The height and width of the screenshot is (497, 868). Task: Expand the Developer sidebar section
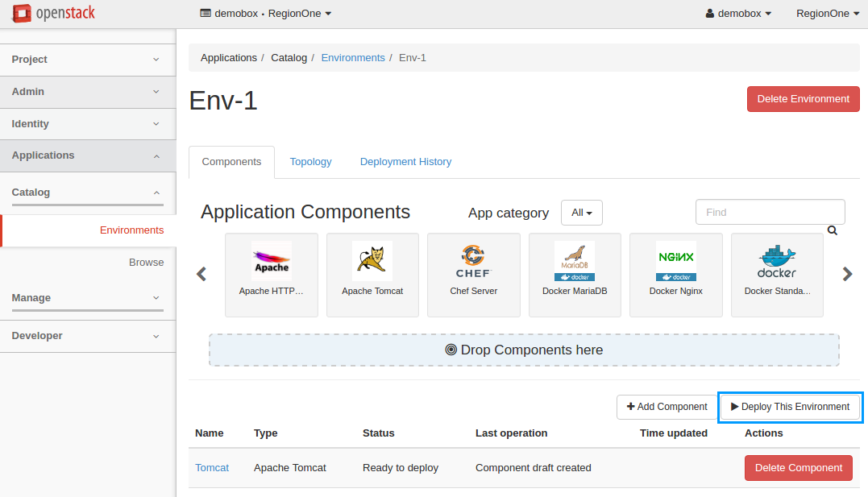tap(87, 336)
